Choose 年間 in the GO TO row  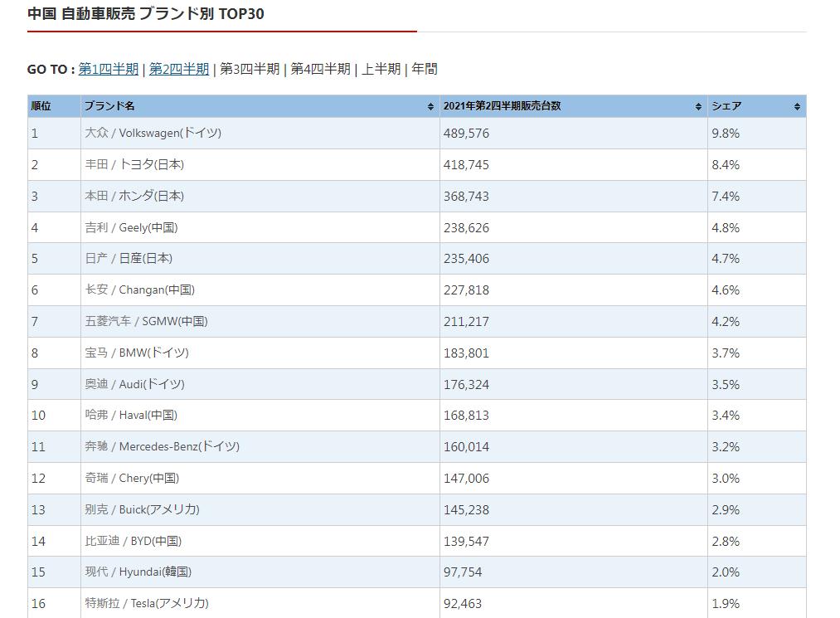coord(425,69)
